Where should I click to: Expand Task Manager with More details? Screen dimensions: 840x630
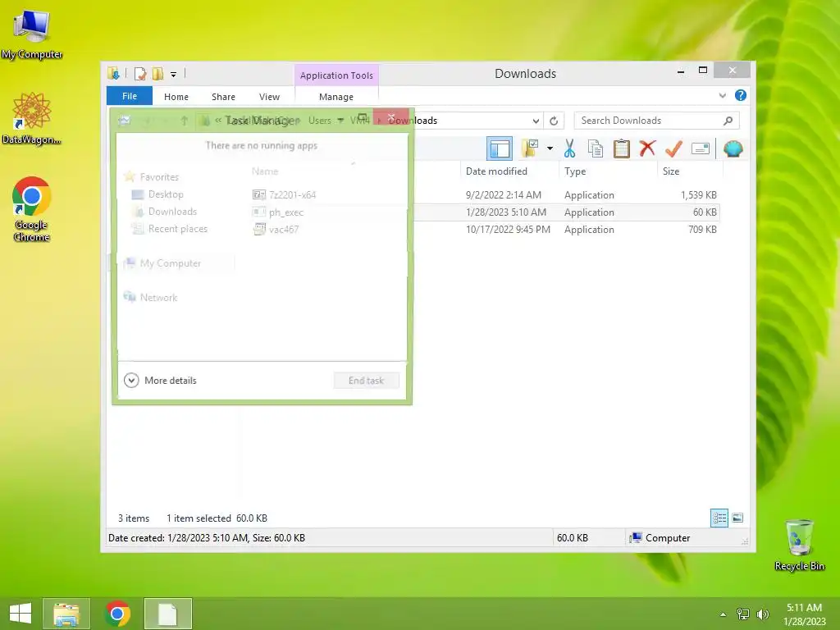tap(160, 381)
